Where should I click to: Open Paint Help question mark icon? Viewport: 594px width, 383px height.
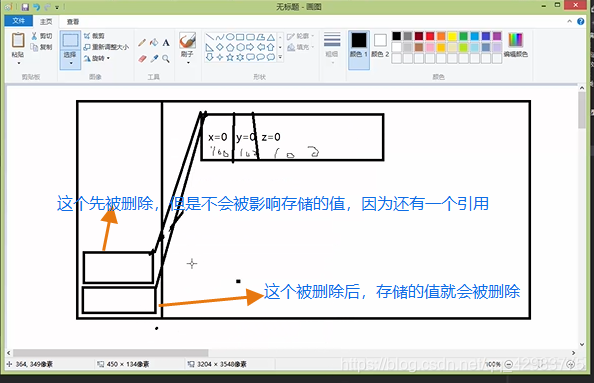click(580, 22)
